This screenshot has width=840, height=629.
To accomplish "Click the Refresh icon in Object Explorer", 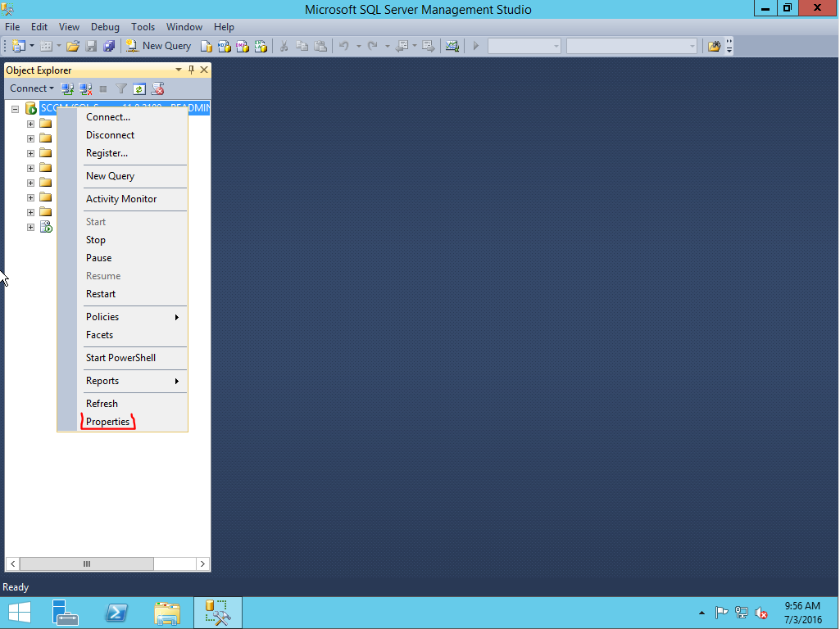I will click(x=139, y=89).
